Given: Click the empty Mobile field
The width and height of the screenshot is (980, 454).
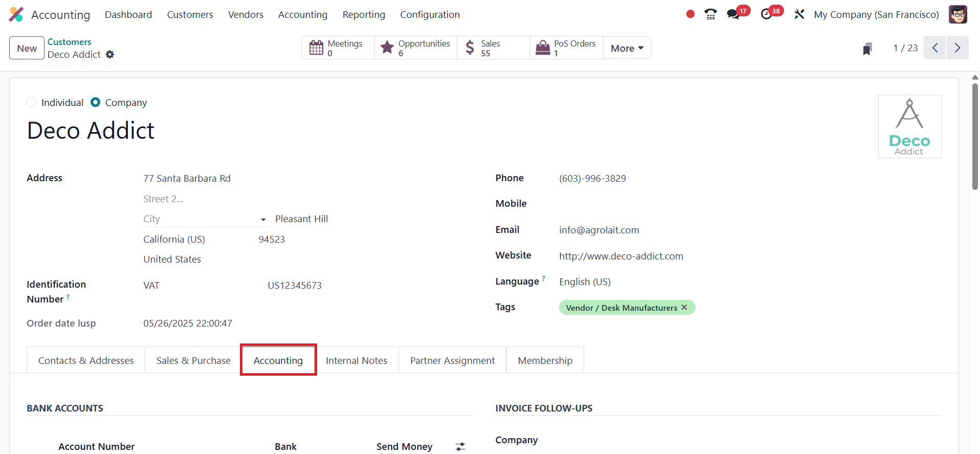Looking at the screenshot, I should coord(750,204).
